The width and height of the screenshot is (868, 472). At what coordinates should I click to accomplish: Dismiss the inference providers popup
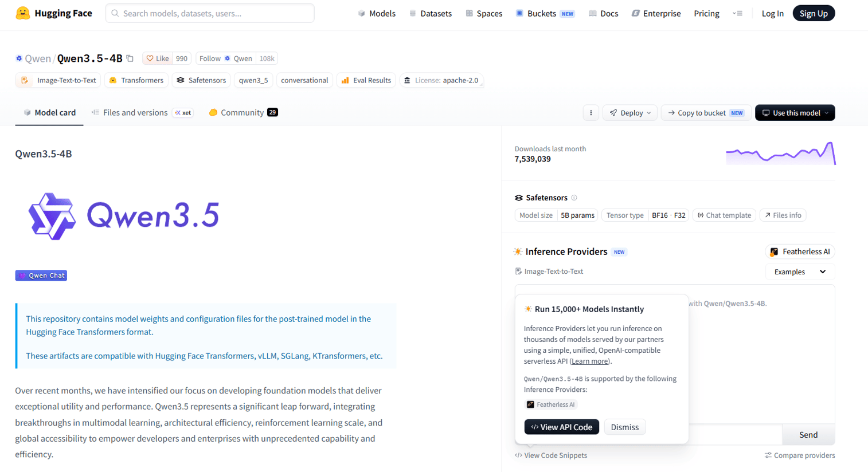point(625,427)
